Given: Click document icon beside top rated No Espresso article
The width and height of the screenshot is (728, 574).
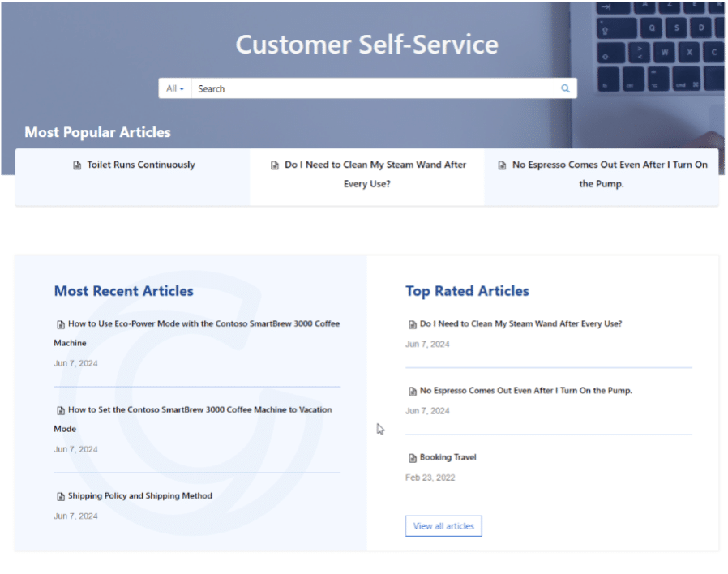Looking at the screenshot, I should point(413,391).
